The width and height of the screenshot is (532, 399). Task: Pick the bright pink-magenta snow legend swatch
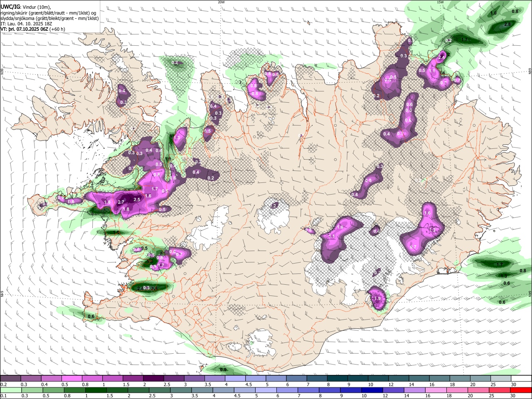(x=71, y=379)
